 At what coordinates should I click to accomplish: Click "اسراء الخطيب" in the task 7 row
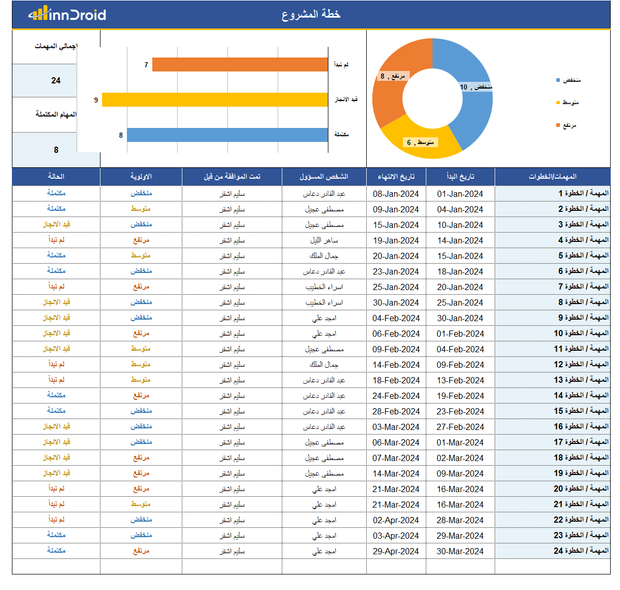click(324, 287)
